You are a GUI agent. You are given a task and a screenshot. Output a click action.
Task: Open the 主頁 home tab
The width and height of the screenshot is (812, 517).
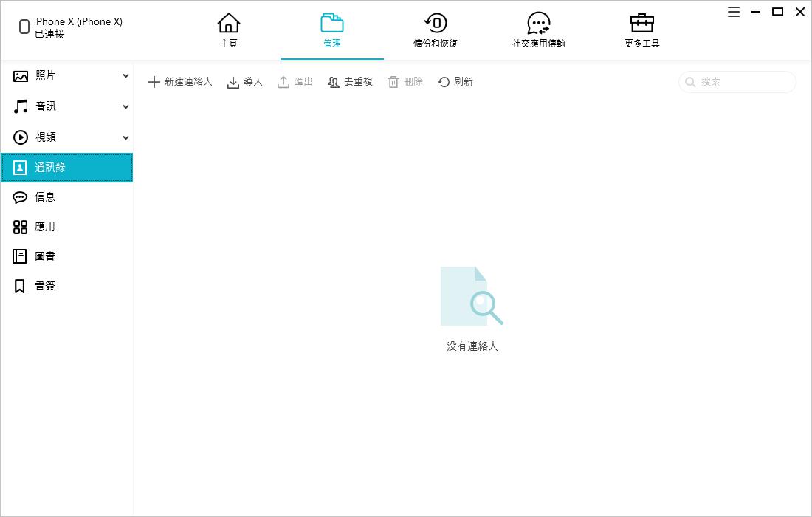pos(228,30)
